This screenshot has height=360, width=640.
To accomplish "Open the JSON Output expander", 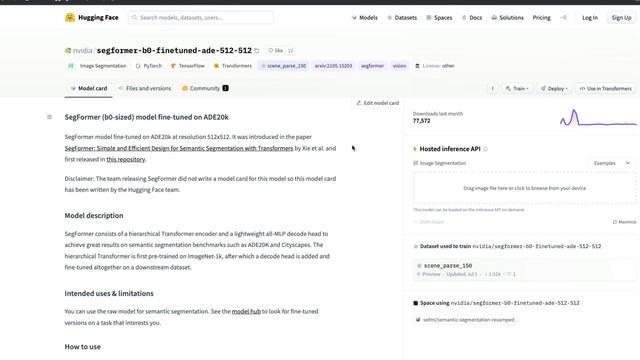I will click(x=429, y=222).
